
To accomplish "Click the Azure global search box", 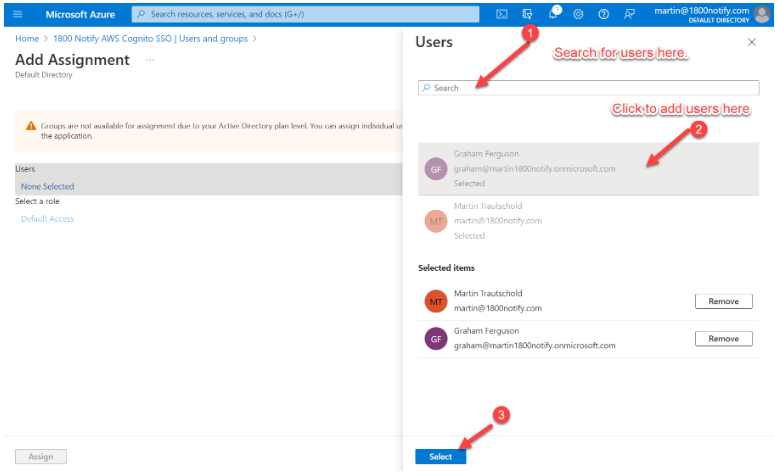I will [305, 14].
